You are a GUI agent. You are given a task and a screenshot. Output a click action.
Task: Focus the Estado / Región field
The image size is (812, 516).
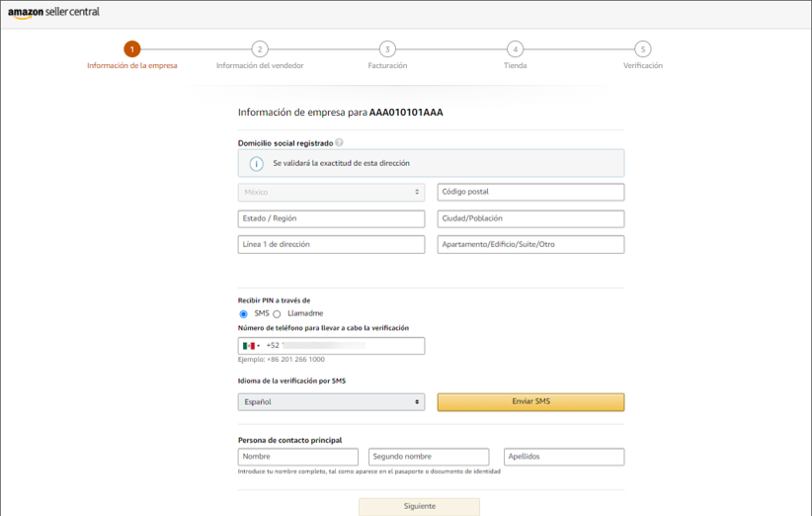[x=332, y=218]
